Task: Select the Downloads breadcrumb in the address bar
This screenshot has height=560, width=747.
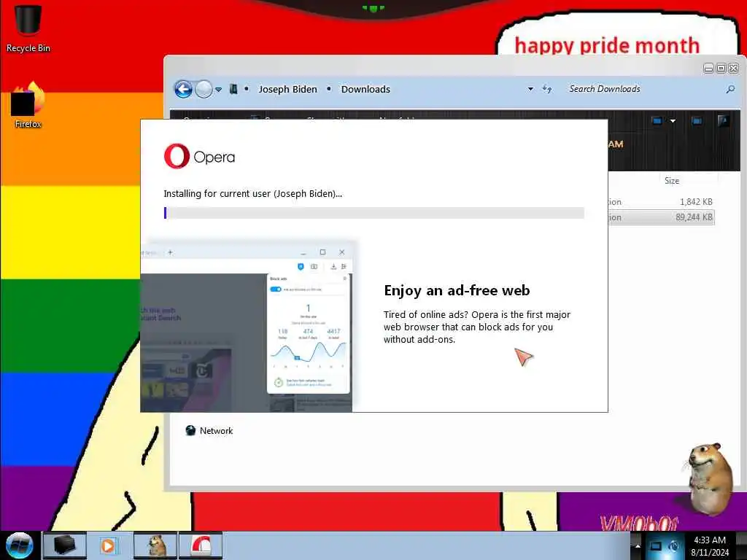Action: (x=365, y=89)
